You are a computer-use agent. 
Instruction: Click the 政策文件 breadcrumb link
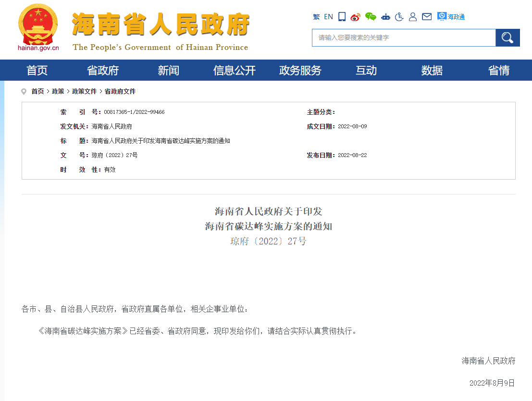(84, 91)
